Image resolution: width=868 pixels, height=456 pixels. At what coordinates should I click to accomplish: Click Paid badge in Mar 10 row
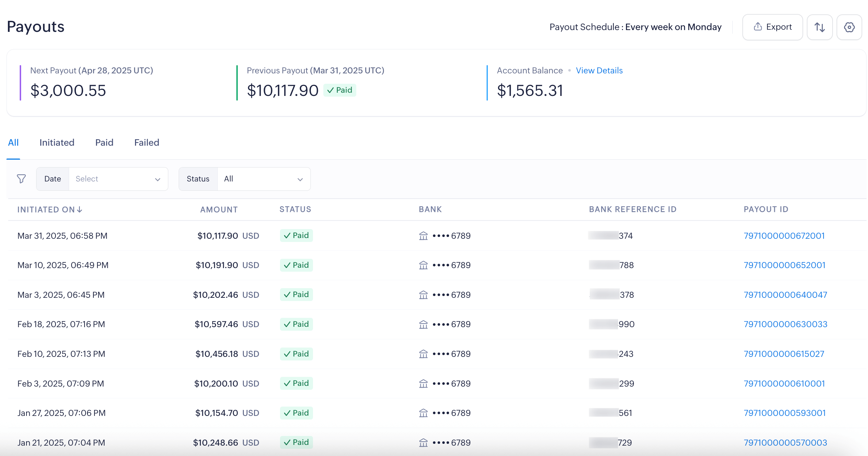pyautogui.click(x=296, y=265)
